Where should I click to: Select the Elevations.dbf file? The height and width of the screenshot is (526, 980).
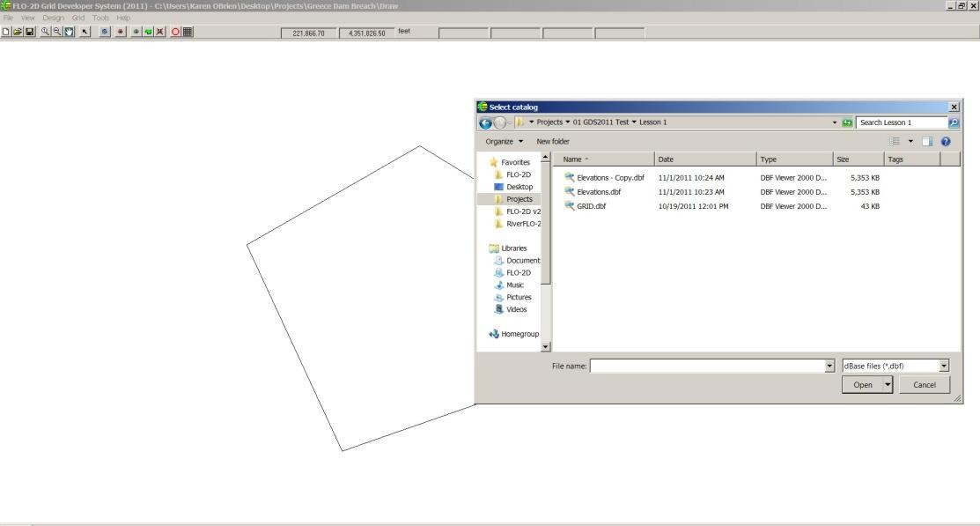tap(598, 191)
